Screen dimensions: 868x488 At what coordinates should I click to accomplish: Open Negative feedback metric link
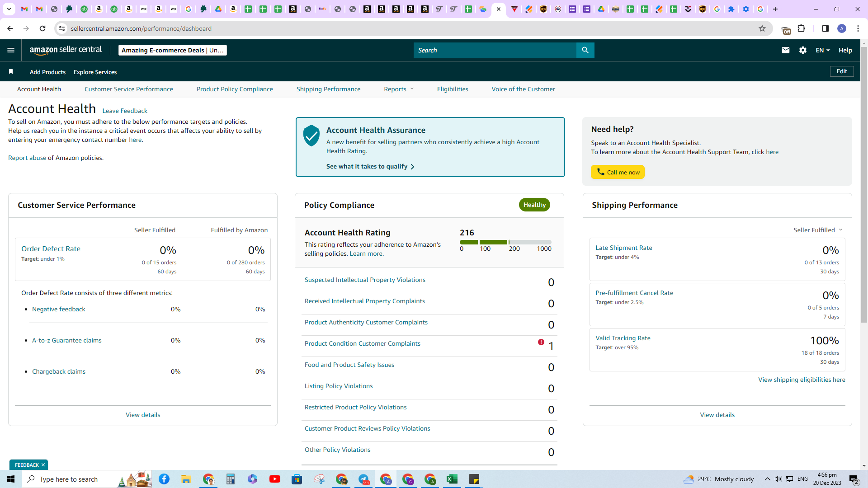pos(59,309)
